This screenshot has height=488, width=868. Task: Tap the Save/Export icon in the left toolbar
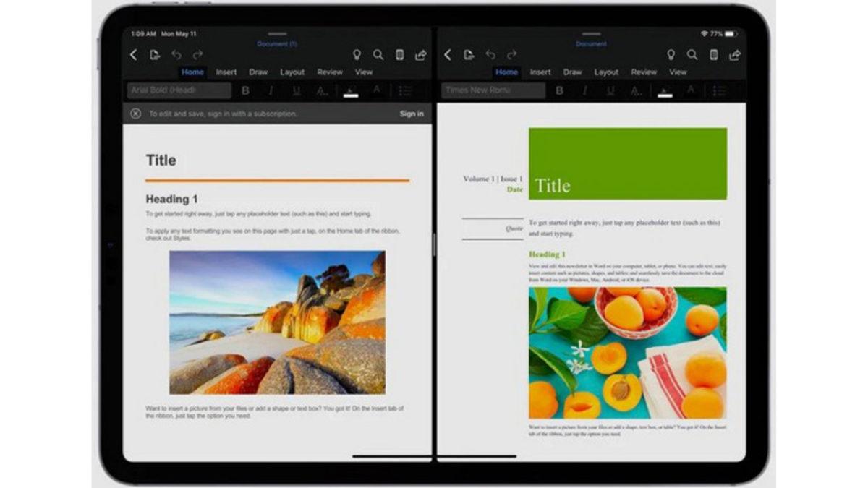[x=155, y=54]
